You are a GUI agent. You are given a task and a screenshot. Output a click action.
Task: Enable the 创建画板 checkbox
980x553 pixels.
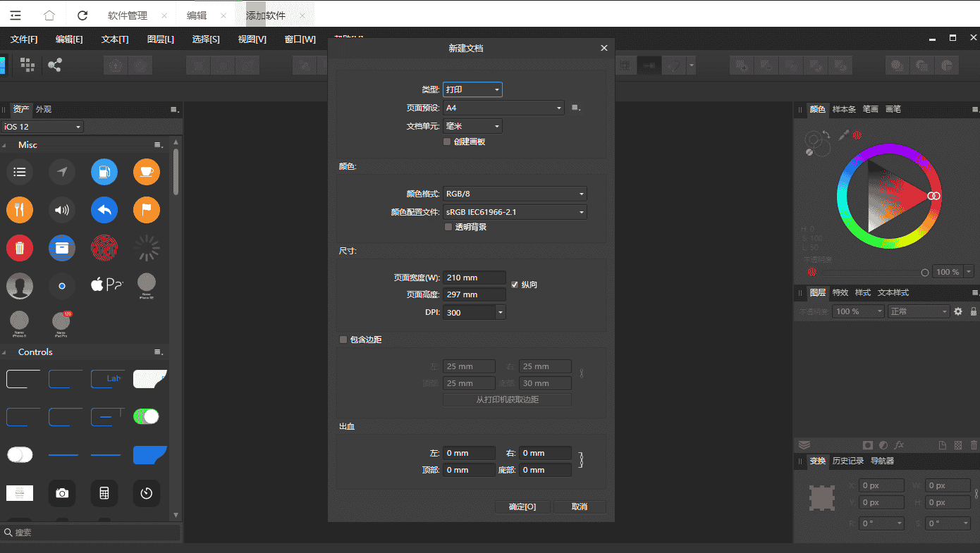(447, 142)
